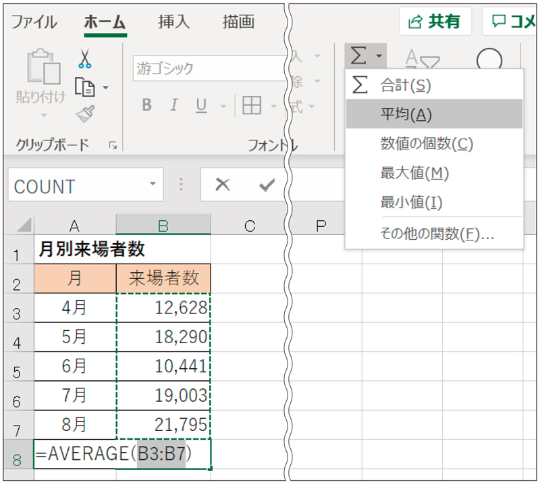Screen dimensions: 540x485
Task: Click the Cut scissors icon
Action: point(85,59)
